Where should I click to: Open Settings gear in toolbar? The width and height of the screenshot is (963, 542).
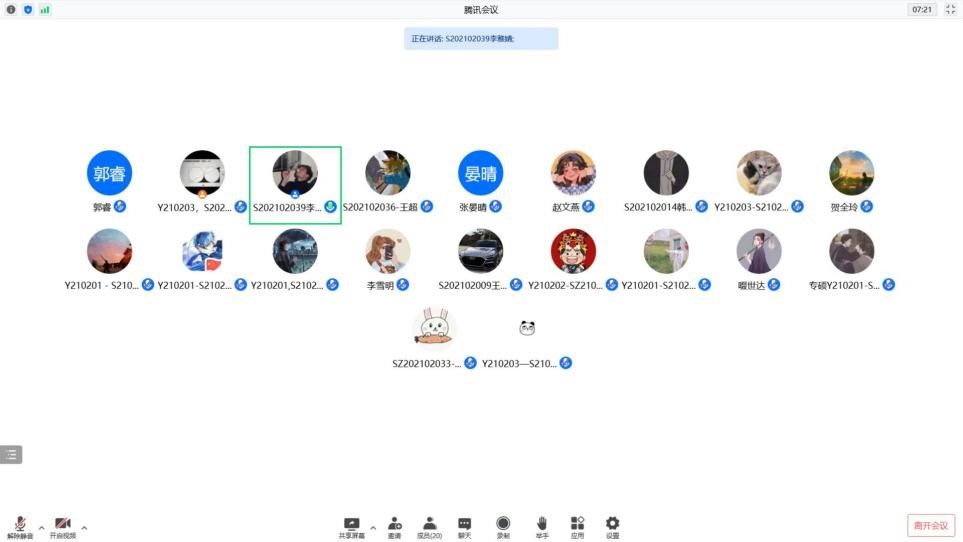point(612,524)
